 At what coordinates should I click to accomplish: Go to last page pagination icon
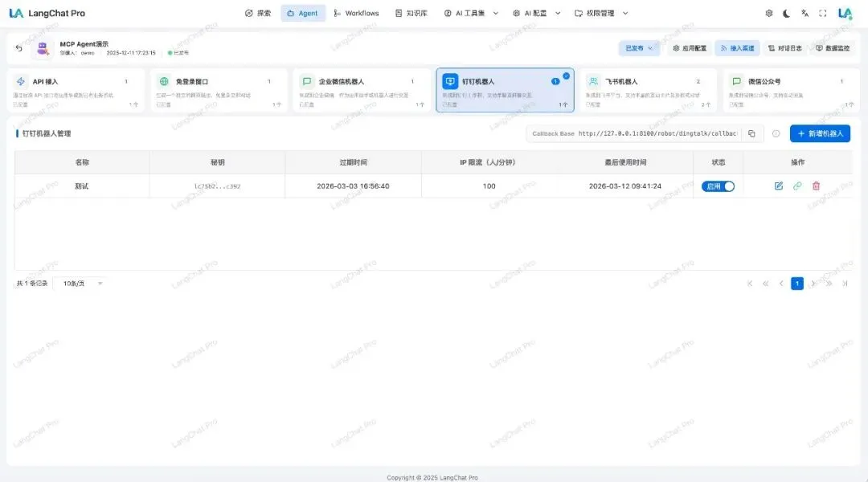[845, 284]
